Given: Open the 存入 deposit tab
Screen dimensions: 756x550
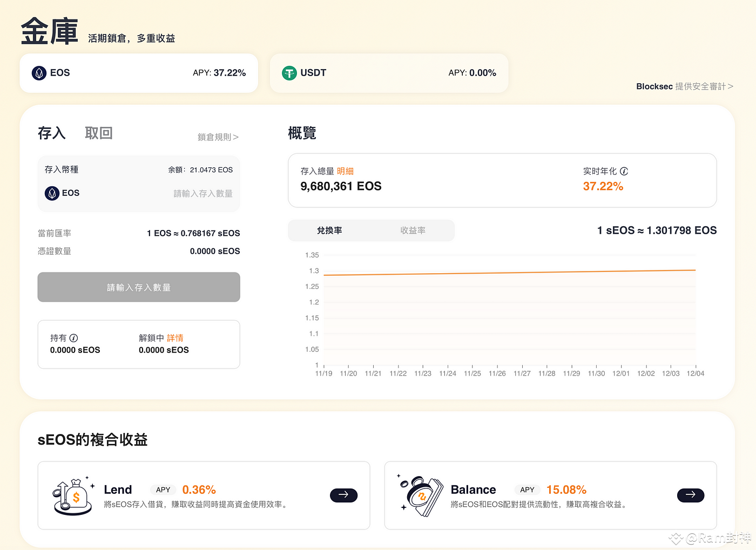Looking at the screenshot, I should pyautogui.click(x=52, y=133).
